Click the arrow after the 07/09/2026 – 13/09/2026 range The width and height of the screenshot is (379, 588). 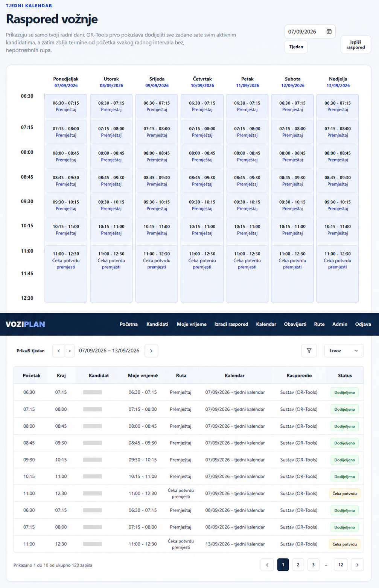pos(151,351)
